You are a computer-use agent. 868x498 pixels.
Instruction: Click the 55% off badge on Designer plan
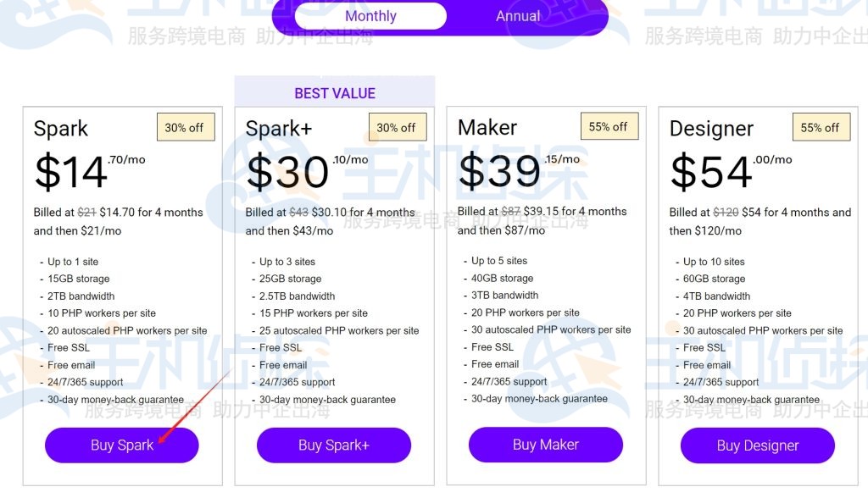tap(821, 127)
